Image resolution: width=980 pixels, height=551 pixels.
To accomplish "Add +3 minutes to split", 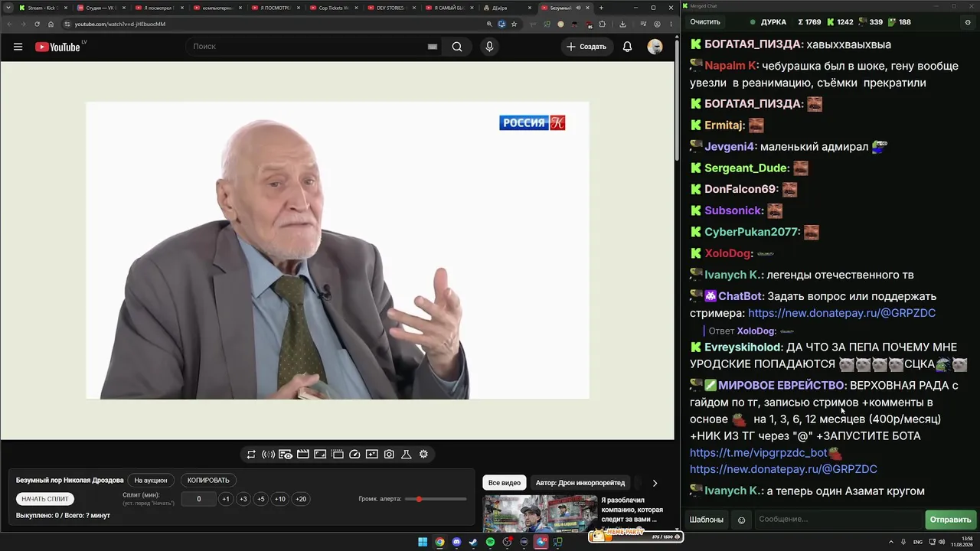I will pyautogui.click(x=243, y=499).
